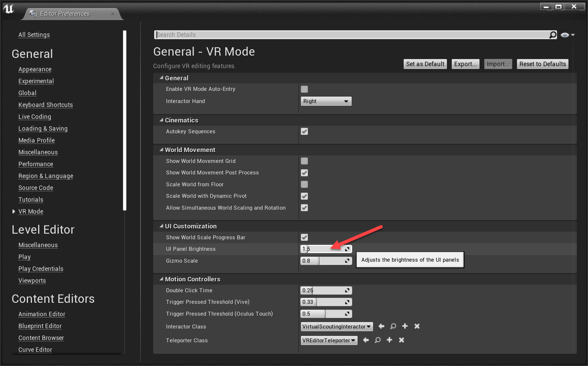588x366 pixels.
Task: Browse to Interactor Class with magnifier icon
Action: tap(393, 326)
